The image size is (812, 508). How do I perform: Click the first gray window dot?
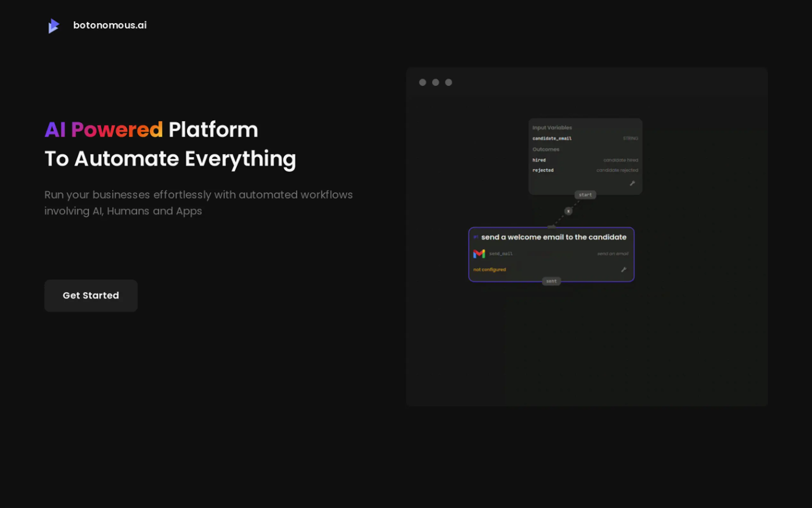click(x=422, y=82)
